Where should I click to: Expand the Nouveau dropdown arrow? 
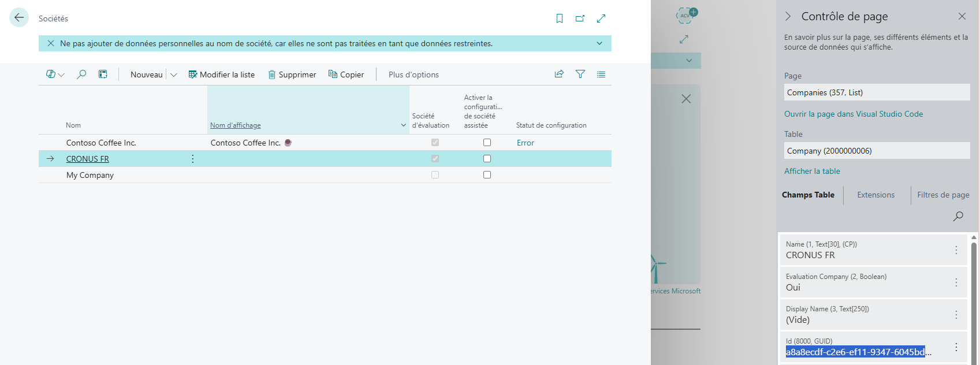(x=174, y=75)
